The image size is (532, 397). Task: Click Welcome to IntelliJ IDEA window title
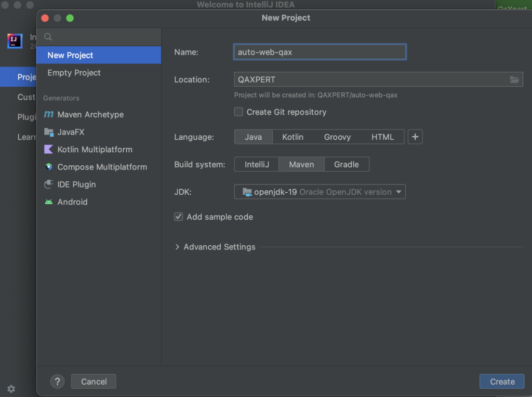(x=246, y=4)
